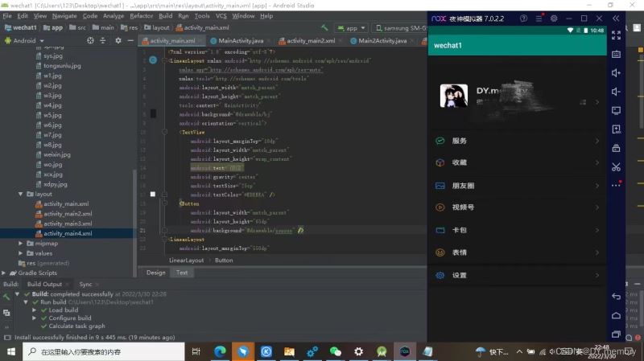This screenshot has width=644, height=361.
Task: Click the Windows taskbar search box
Action: pos(104,351)
